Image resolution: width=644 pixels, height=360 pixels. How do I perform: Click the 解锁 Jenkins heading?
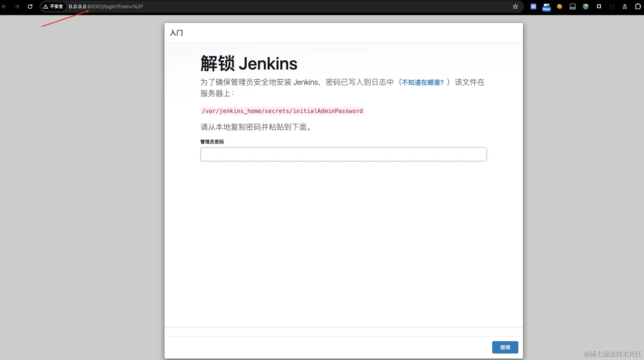[249, 64]
